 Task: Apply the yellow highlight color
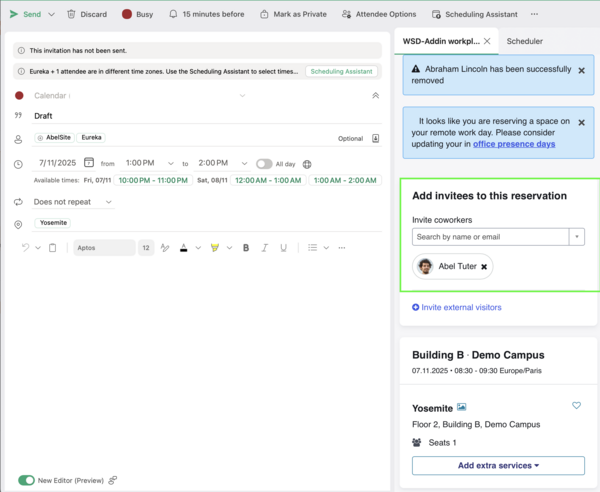click(215, 248)
